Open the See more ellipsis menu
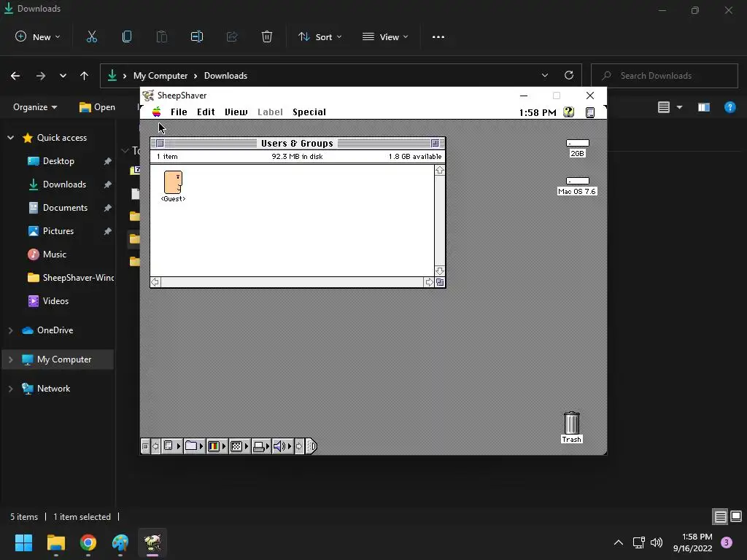The height and width of the screenshot is (560, 747). tap(438, 36)
